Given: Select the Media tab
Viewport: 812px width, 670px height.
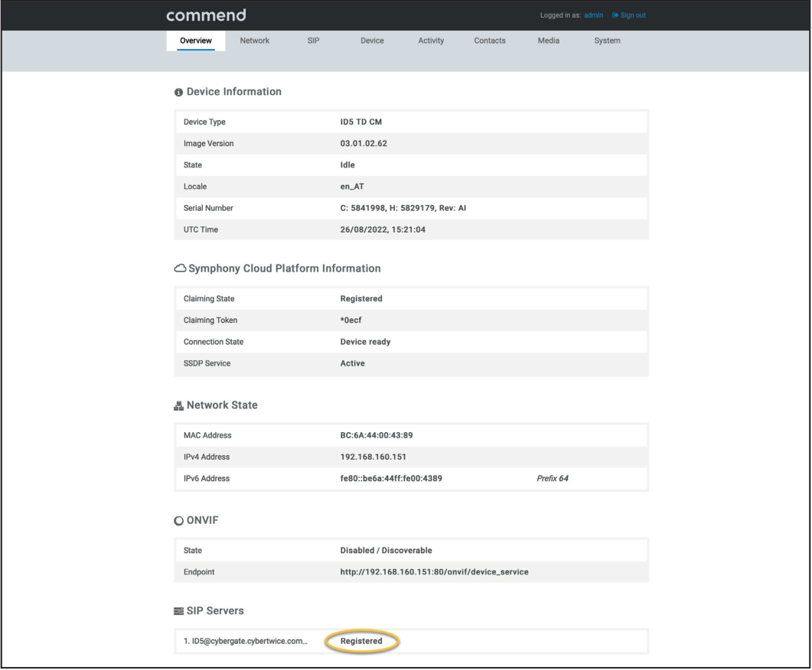Looking at the screenshot, I should click(x=549, y=41).
